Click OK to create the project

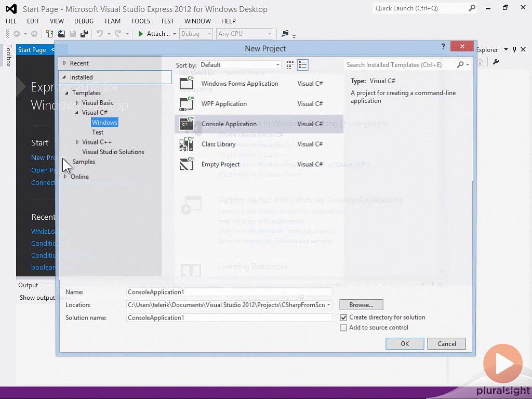(405, 344)
